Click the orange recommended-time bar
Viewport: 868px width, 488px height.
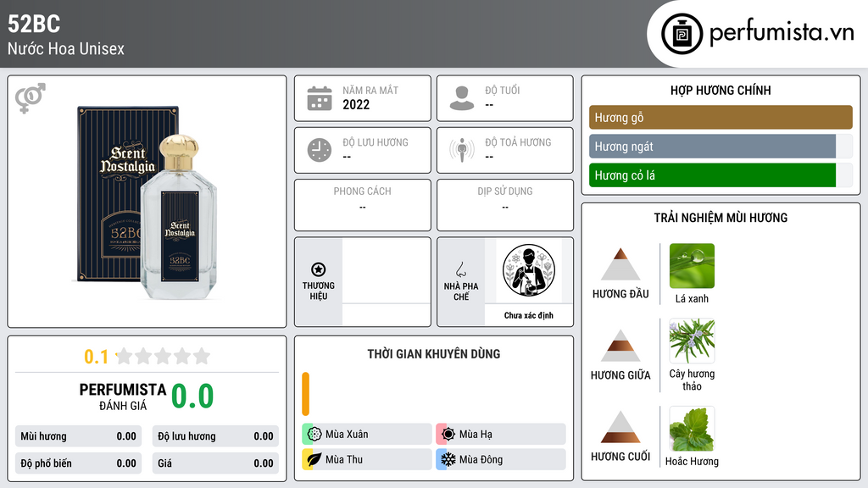[x=305, y=394]
